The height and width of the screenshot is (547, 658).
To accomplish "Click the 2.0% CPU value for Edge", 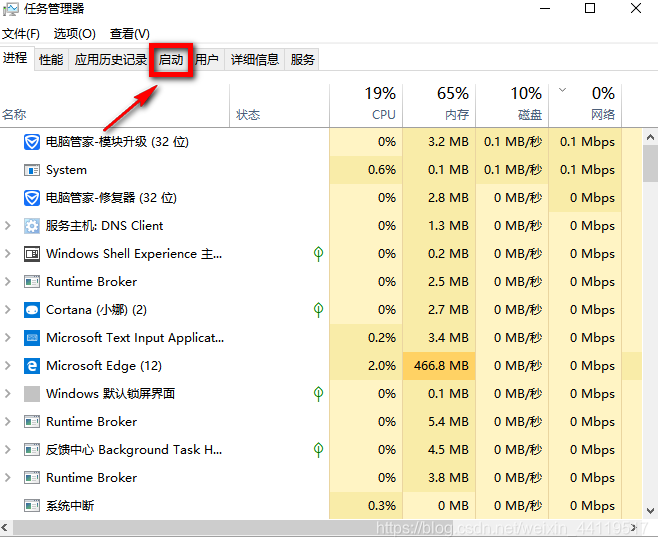I will click(x=381, y=366).
